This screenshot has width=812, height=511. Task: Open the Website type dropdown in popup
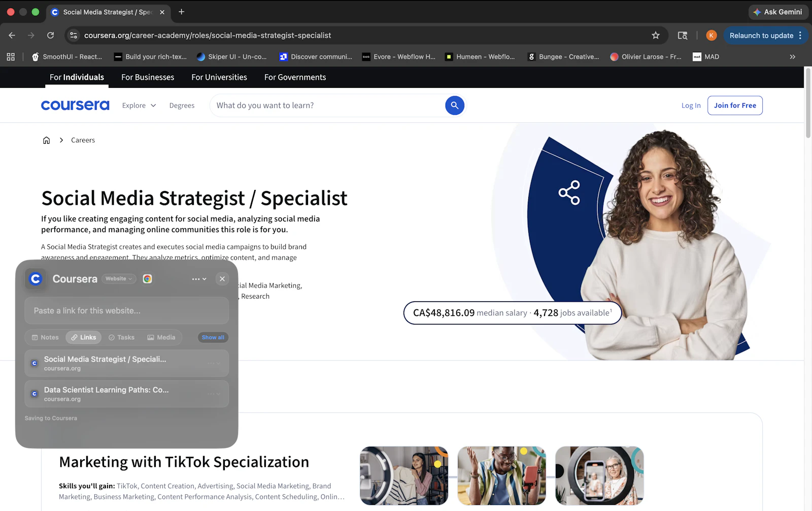coord(119,279)
